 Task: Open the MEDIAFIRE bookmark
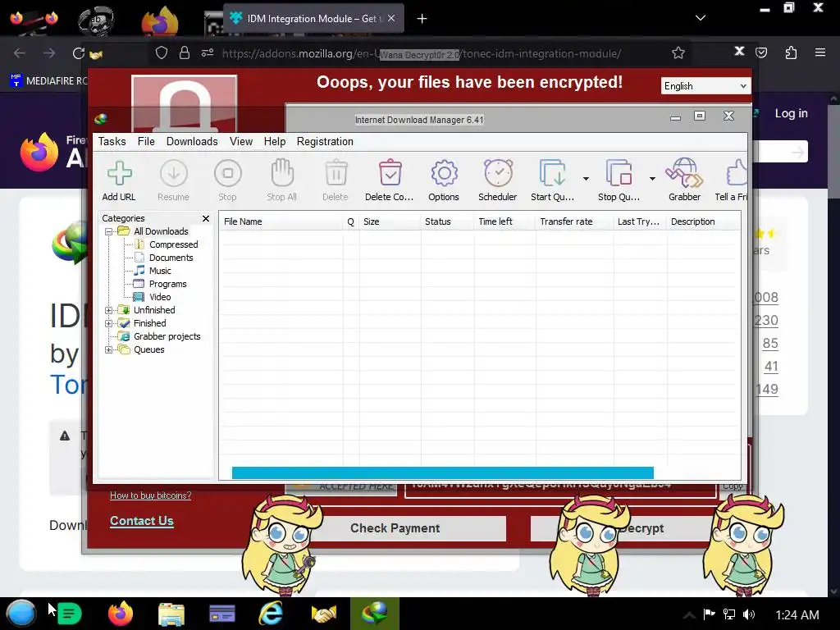[x=48, y=81]
